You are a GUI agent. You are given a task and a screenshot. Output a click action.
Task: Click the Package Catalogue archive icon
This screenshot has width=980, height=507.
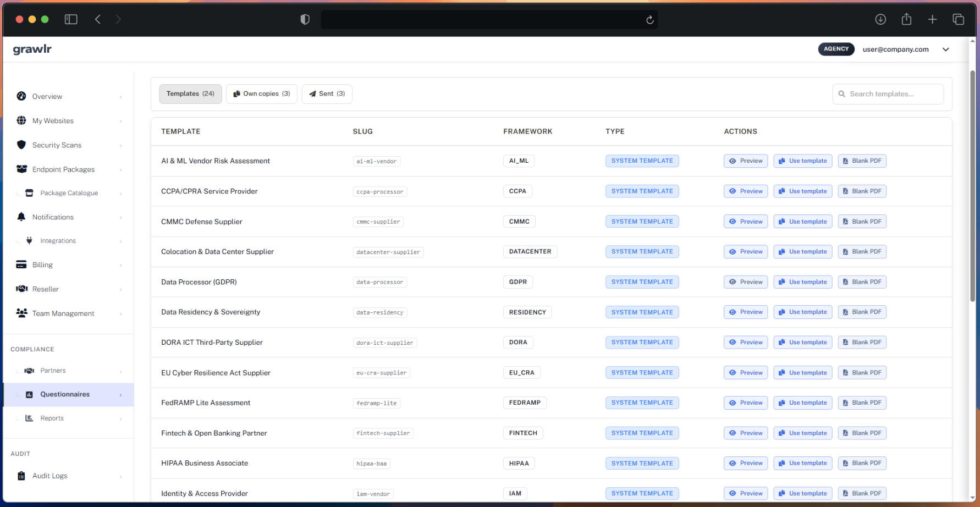click(x=30, y=193)
